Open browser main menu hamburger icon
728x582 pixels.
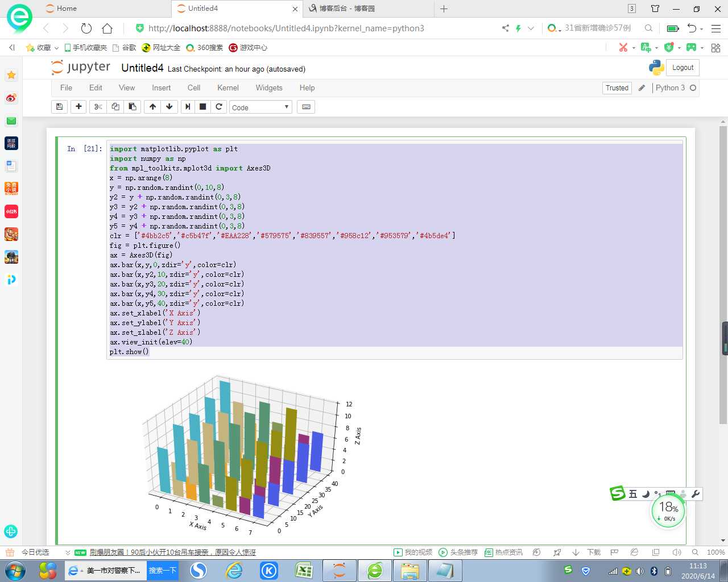coord(716,28)
